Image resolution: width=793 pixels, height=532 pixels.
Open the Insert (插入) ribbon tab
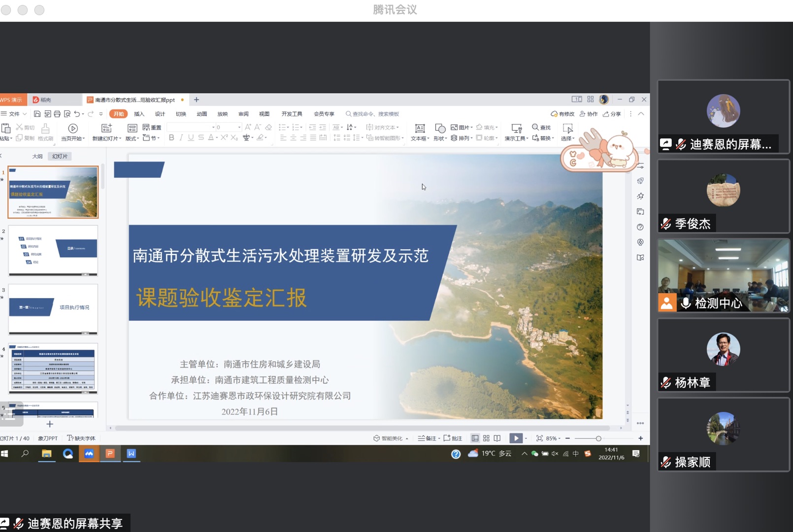(139, 114)
